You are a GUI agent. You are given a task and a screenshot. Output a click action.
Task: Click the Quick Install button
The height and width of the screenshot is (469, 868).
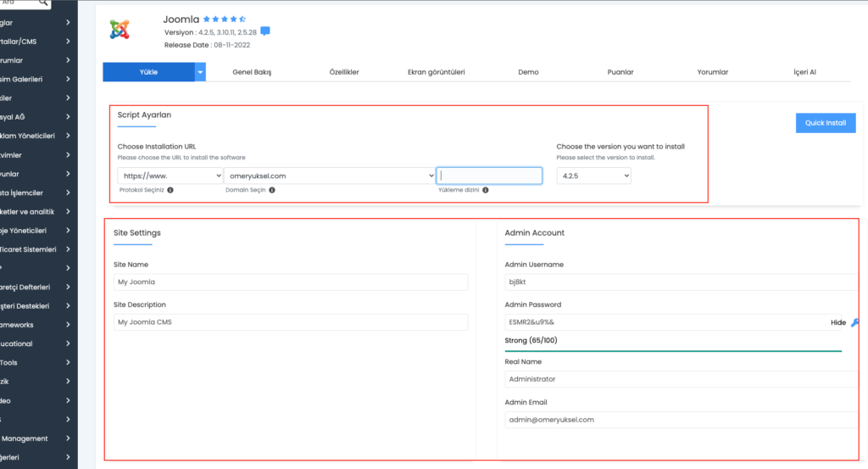(x=826, y=123)
